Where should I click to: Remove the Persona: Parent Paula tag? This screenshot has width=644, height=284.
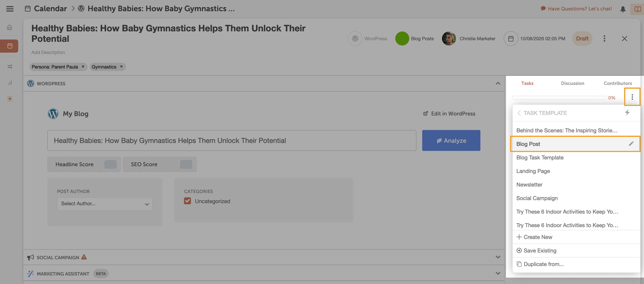[83, 66]
